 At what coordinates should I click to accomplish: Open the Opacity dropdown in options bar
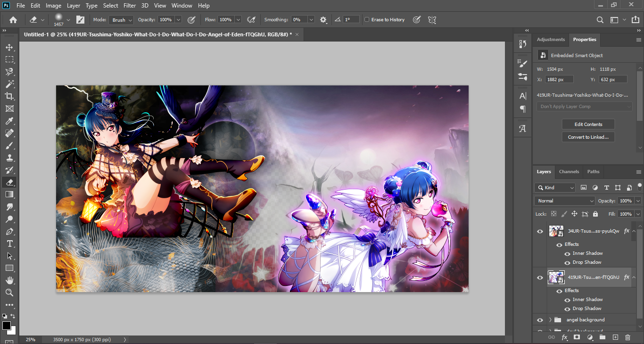point(178,20)
